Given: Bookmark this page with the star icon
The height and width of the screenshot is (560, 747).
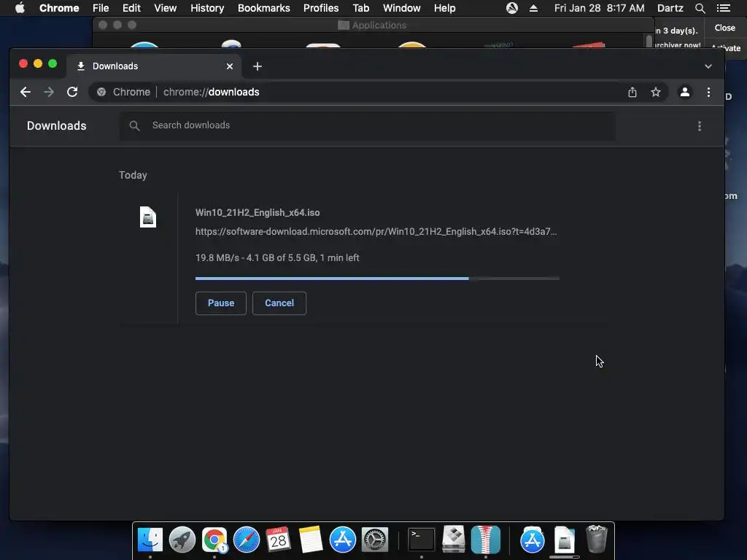Looking at the screenshot, I should 656,92.
